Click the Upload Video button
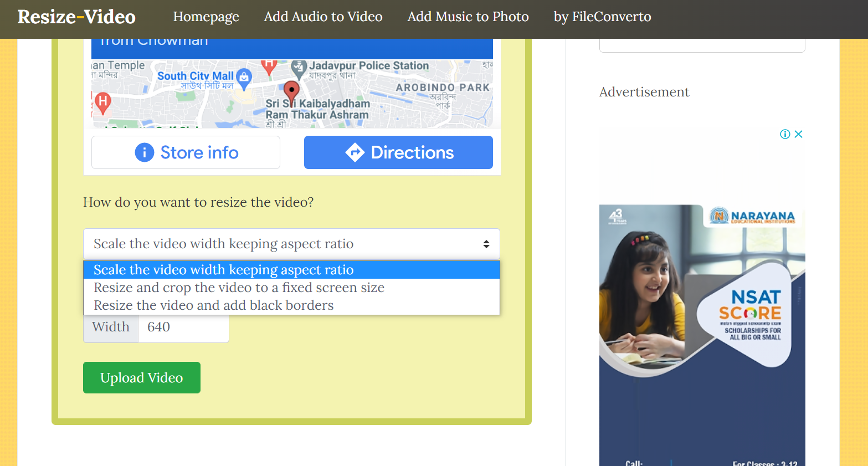Screen dimensions: 868x466 [142, 378]
